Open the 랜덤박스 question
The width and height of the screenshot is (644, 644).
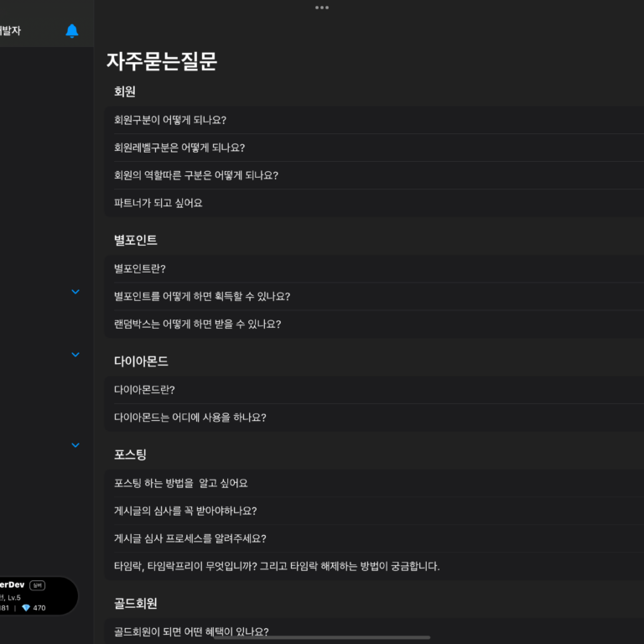pyautogui.click(x=197, y=324)
